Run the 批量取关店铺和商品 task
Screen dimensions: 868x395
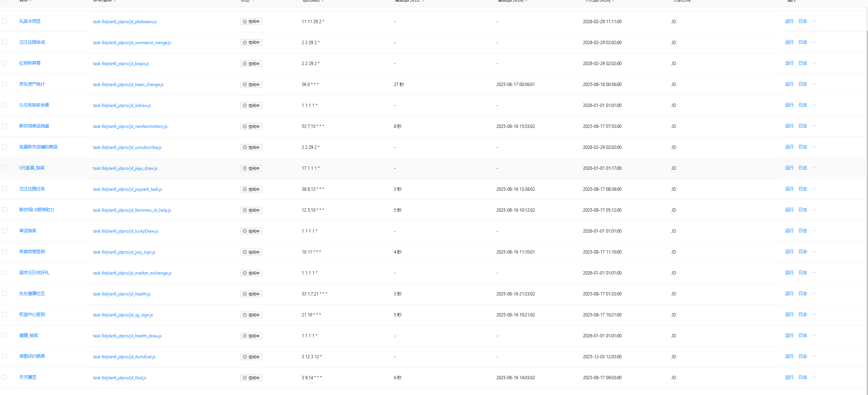789,147
